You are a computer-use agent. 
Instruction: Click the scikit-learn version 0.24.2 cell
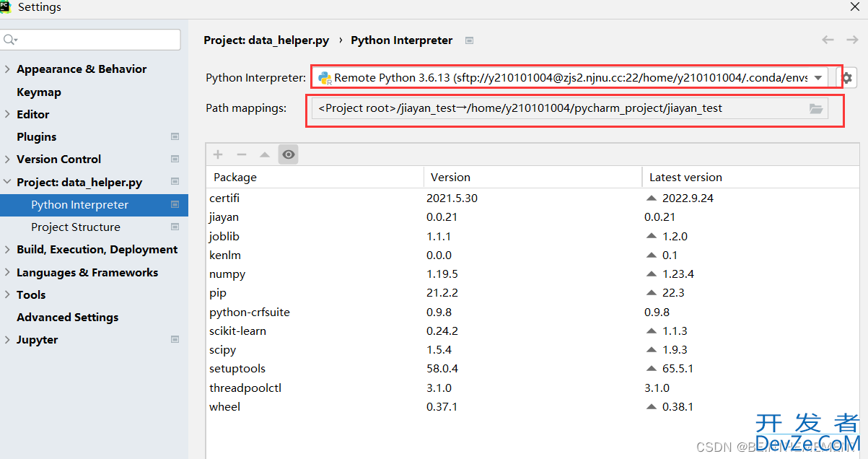[442, 331]
